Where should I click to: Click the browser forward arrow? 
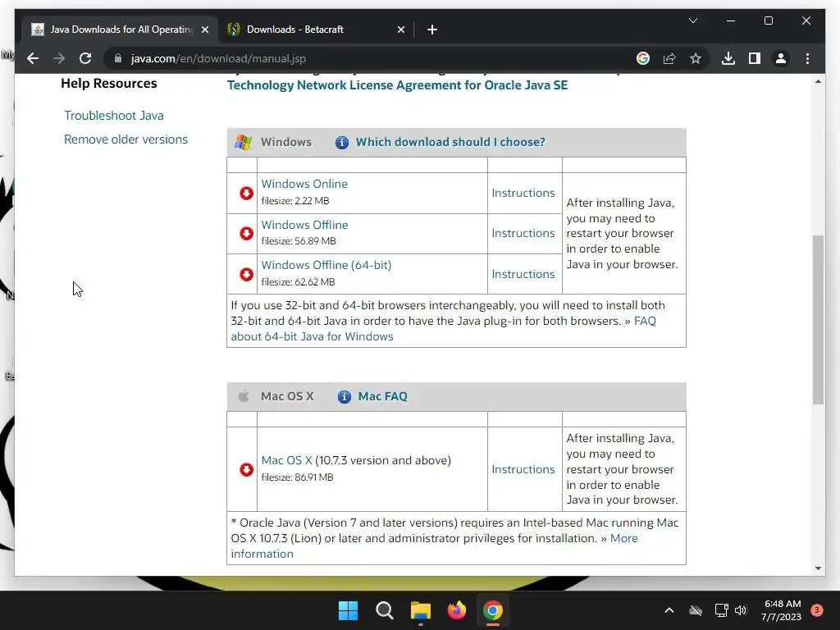59,58
